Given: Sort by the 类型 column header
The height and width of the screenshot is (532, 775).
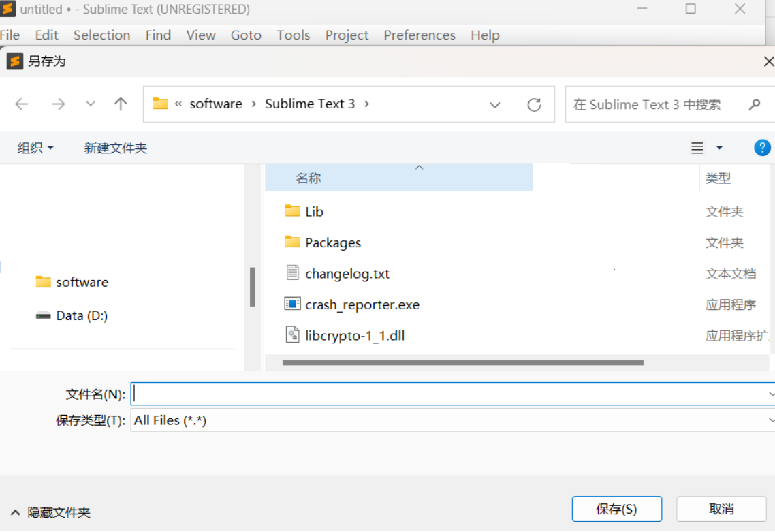Looking at the screenshot, I should pos(718,178).
